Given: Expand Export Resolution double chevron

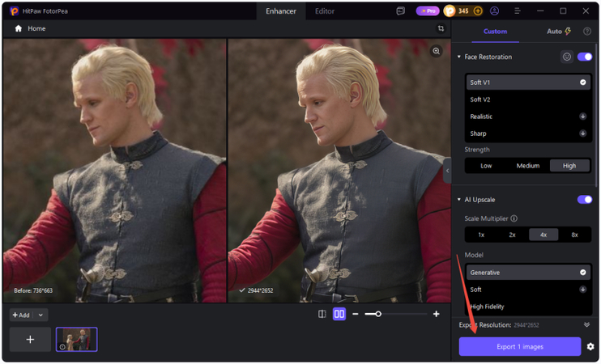Looking at the screenshot, I should pyautogui.click(x=586, y=325).
